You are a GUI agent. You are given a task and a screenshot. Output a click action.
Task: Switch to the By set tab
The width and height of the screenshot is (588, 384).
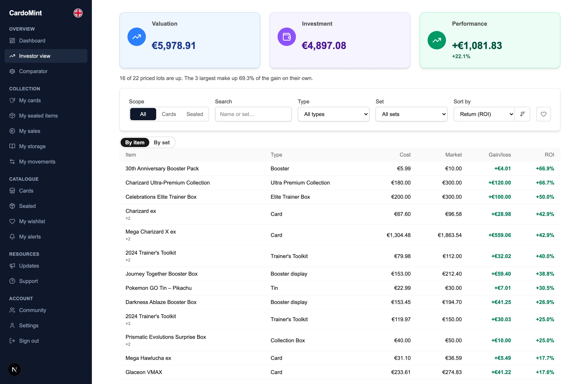click(x=162, y=143)
